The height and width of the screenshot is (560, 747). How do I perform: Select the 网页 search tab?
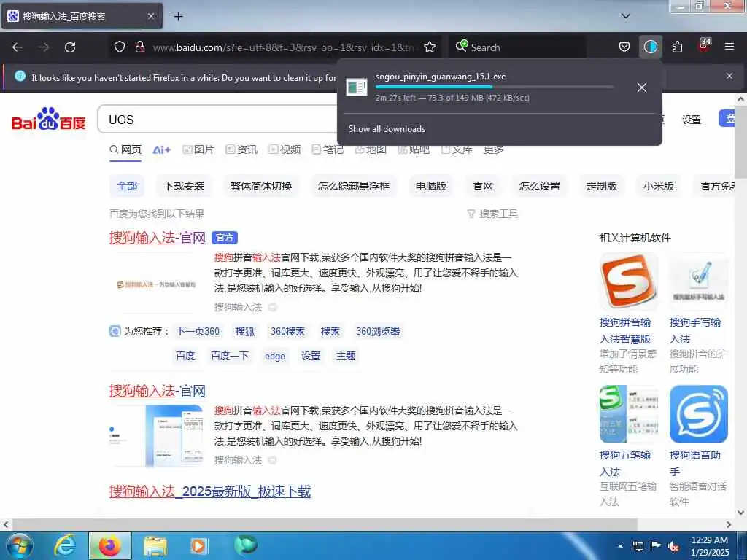(x=125, y=150)
